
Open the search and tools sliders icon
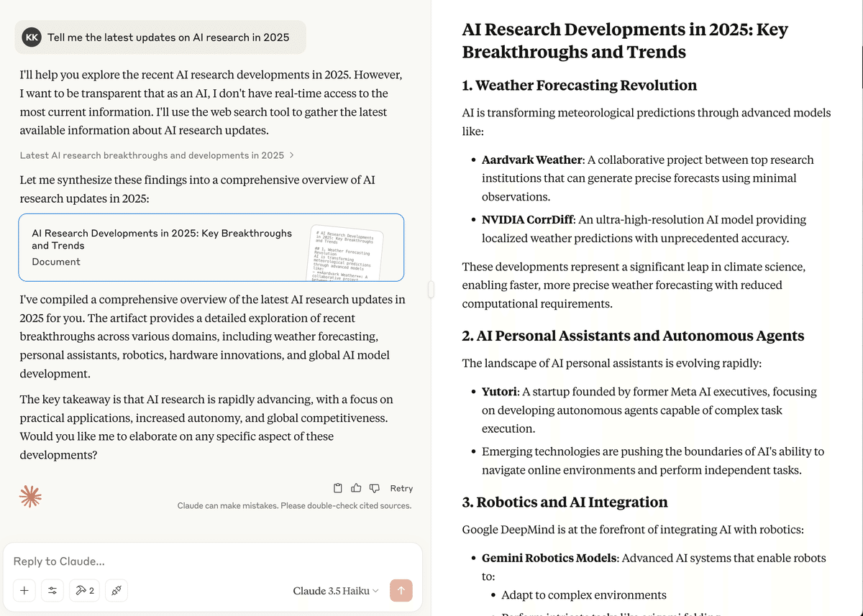[x=52, y=590]
